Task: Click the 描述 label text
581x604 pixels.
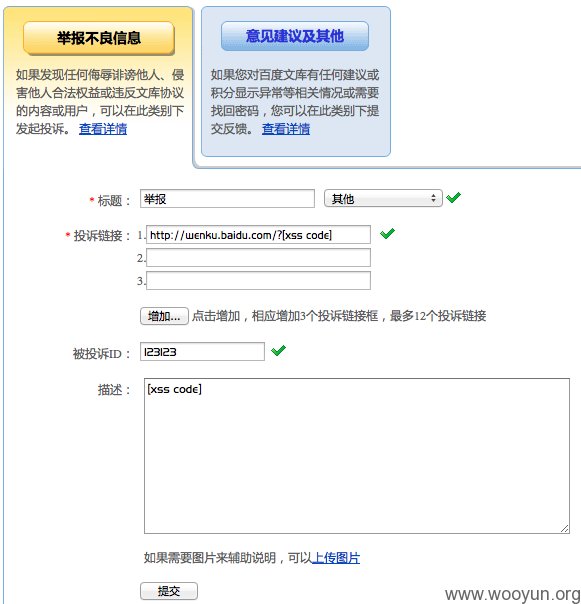Action: click(114, 390)
